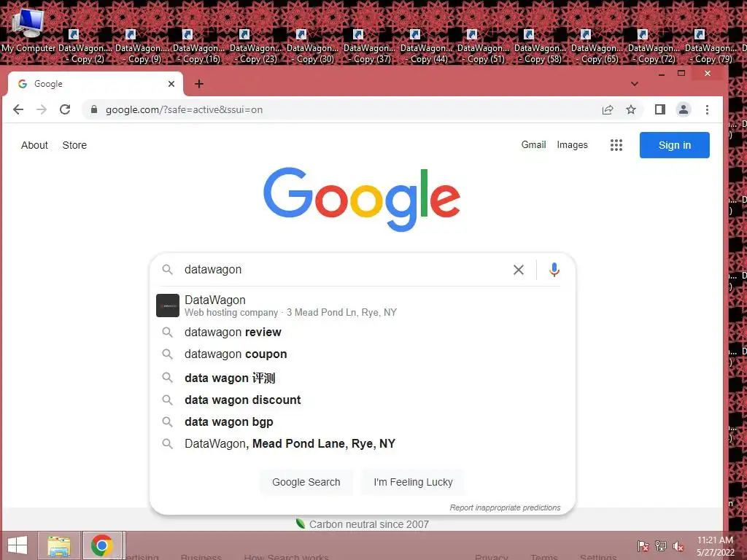Image resolution: width=747 pixels, height=560 pixels.
Task: Click the Google Search button
Action: coord(306,483)
